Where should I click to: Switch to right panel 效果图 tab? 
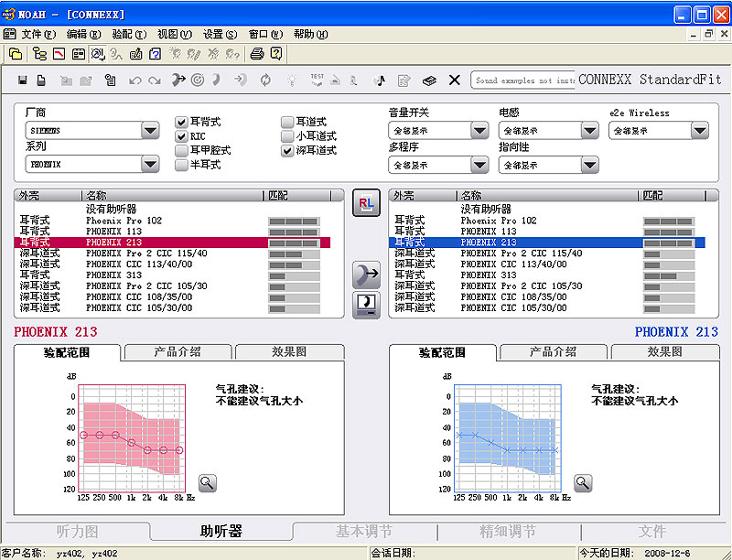coord(665,352)
